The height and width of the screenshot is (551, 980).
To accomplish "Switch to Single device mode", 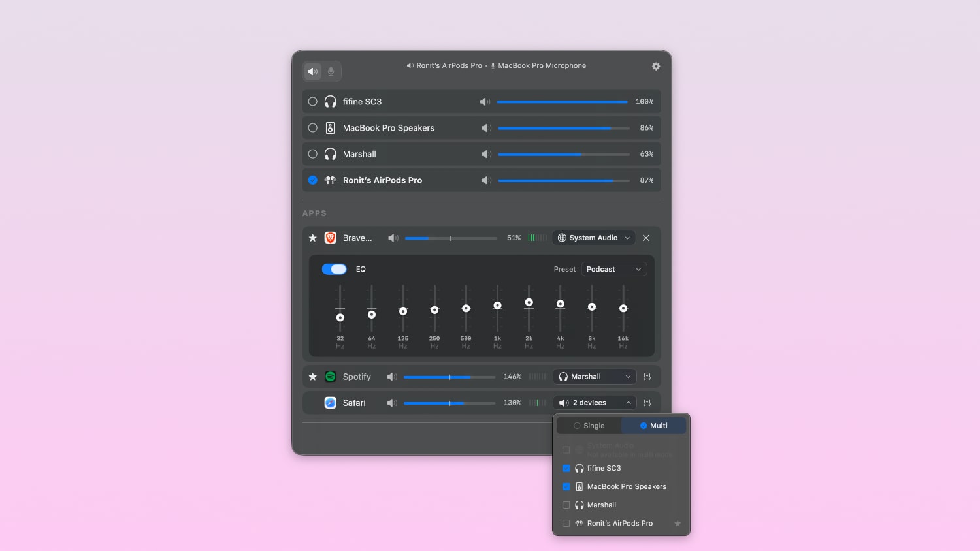I will (x=589, y=426).
